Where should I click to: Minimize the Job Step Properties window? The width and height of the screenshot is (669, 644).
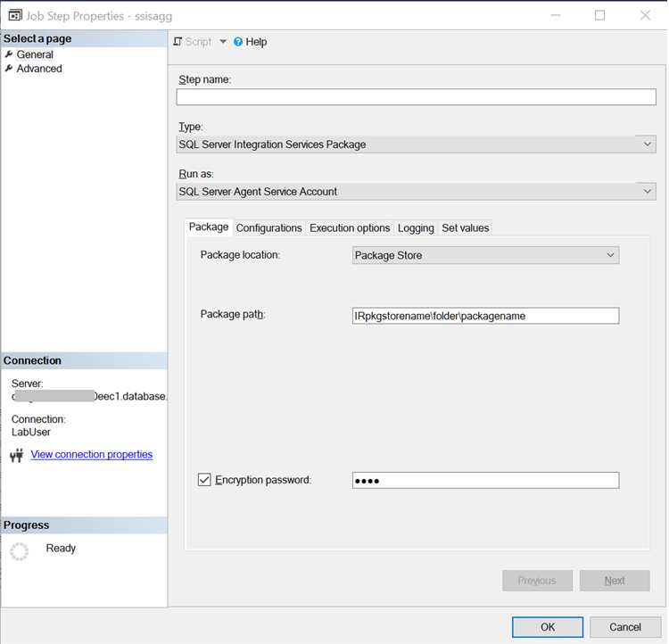556,15
